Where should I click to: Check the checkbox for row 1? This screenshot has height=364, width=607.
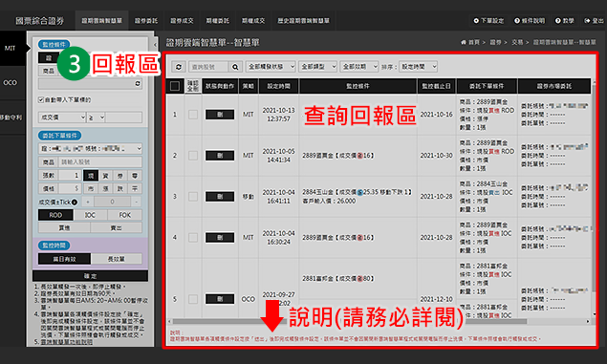[193, 115]
